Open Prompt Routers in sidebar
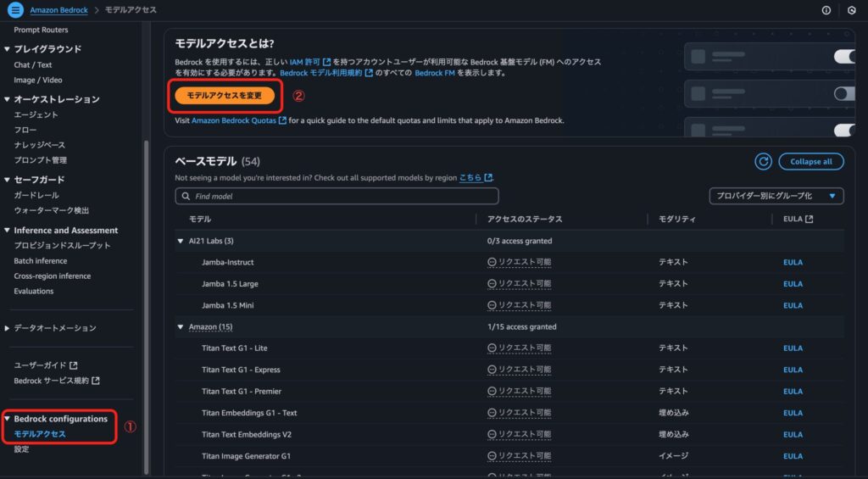 [41, 30]
